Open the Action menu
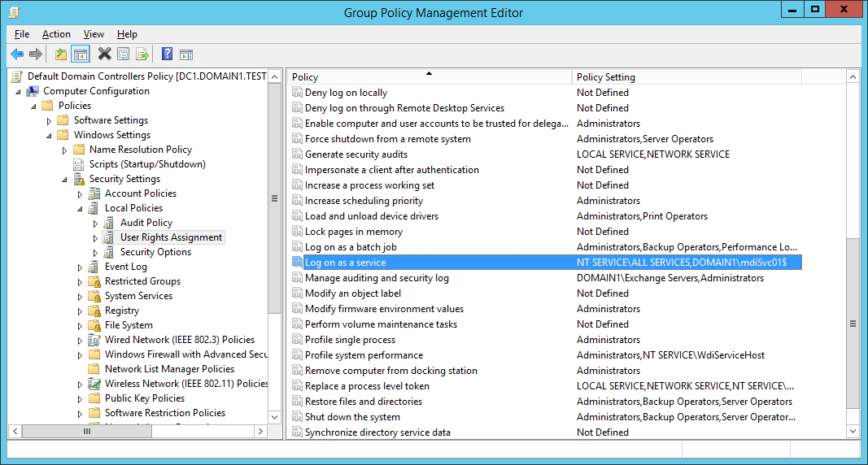The width and height of the screenshot is (868, 465). pyautogui.click(x=56, y=34)
